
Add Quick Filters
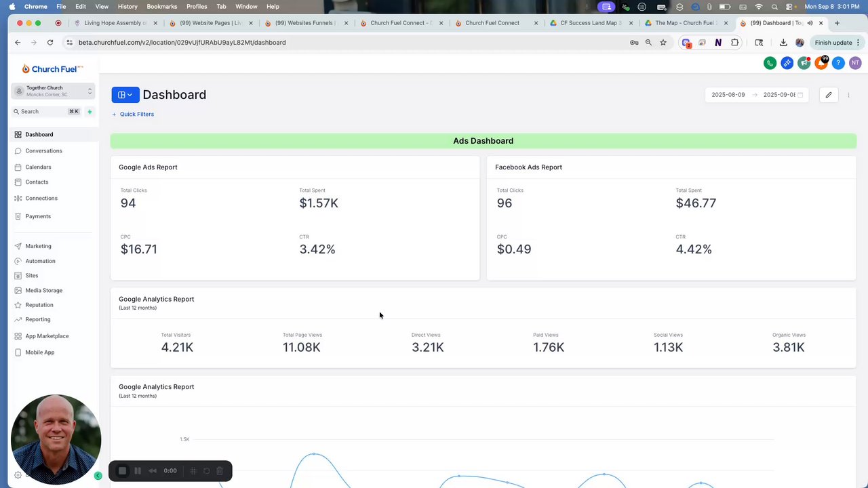(x=133, y=114)
